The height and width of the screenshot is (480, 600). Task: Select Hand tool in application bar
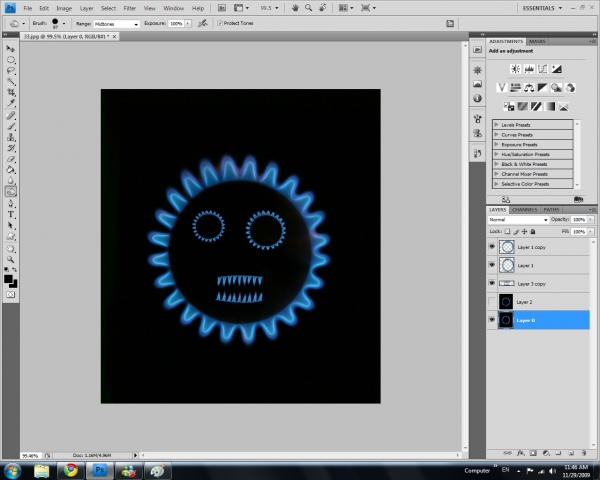295,8
